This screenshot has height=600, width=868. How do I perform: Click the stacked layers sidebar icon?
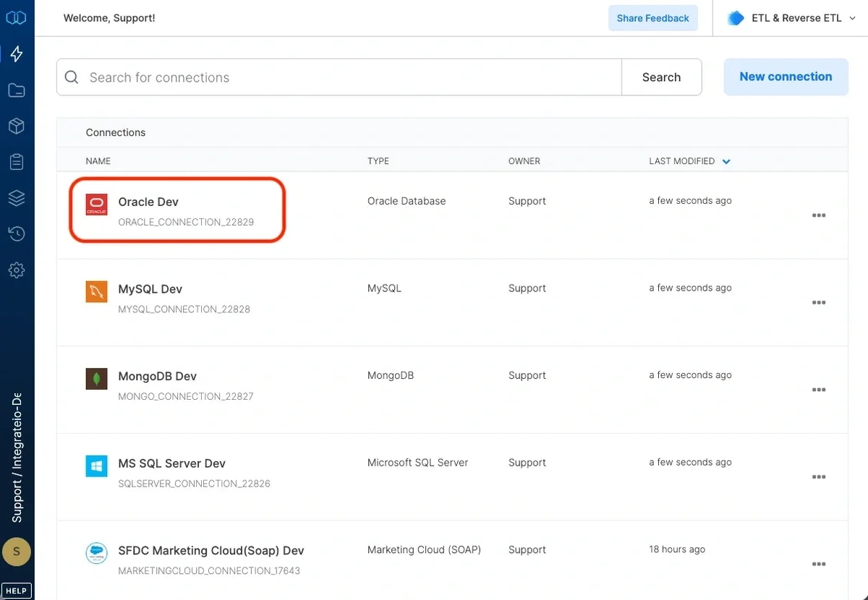[17, 197]
